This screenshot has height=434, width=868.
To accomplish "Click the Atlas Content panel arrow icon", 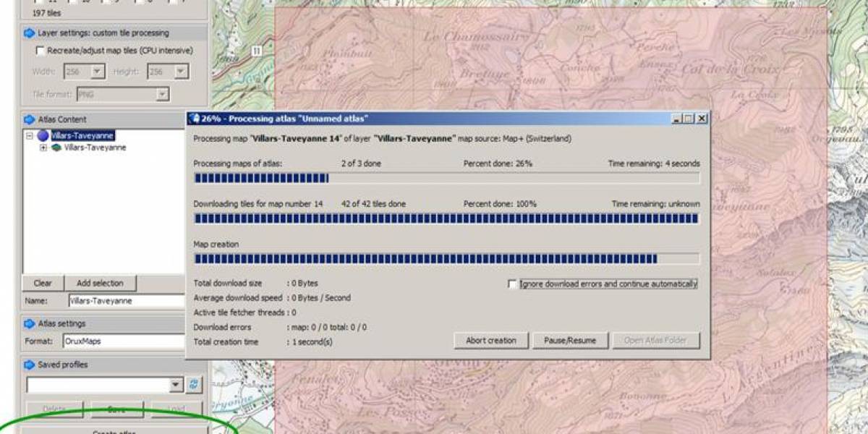I will [29, 119].
